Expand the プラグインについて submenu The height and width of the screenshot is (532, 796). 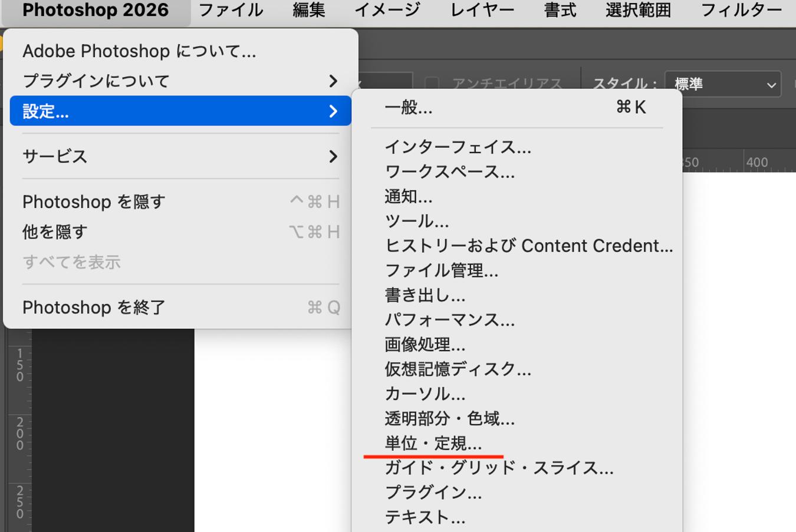pyautogui.click(x=180, y=81)
